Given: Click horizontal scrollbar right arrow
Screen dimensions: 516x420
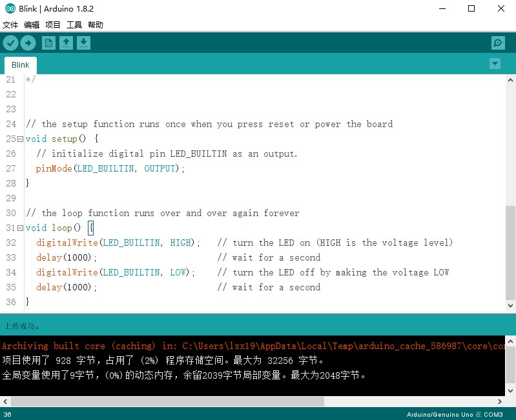Looking at the screenshot, I should coord(500,401).
